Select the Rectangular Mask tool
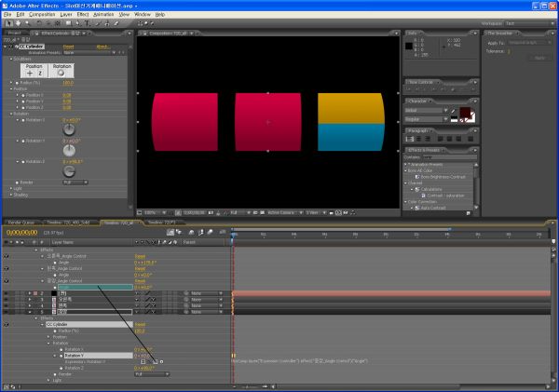559x392 pixels. (x=68, y=23)
